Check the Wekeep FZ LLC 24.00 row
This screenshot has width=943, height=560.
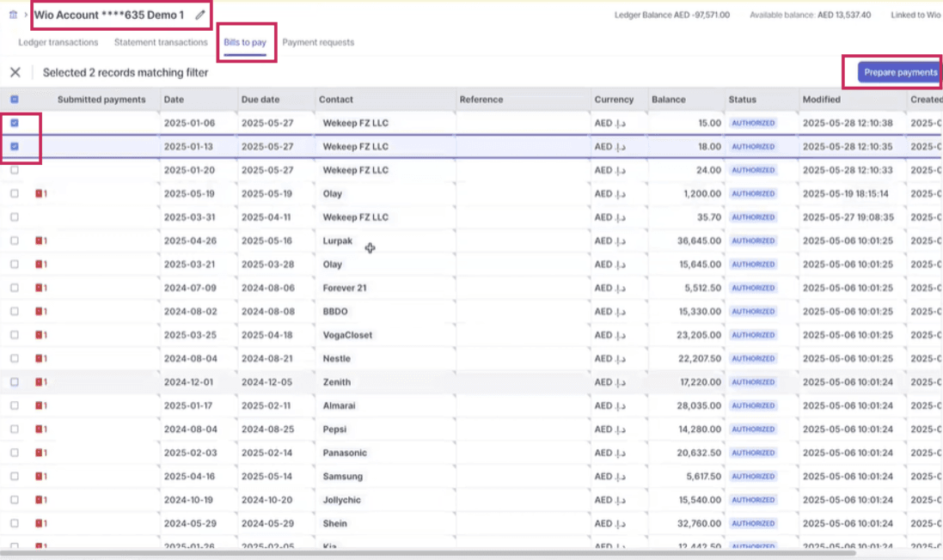click(x=15, y=170)
